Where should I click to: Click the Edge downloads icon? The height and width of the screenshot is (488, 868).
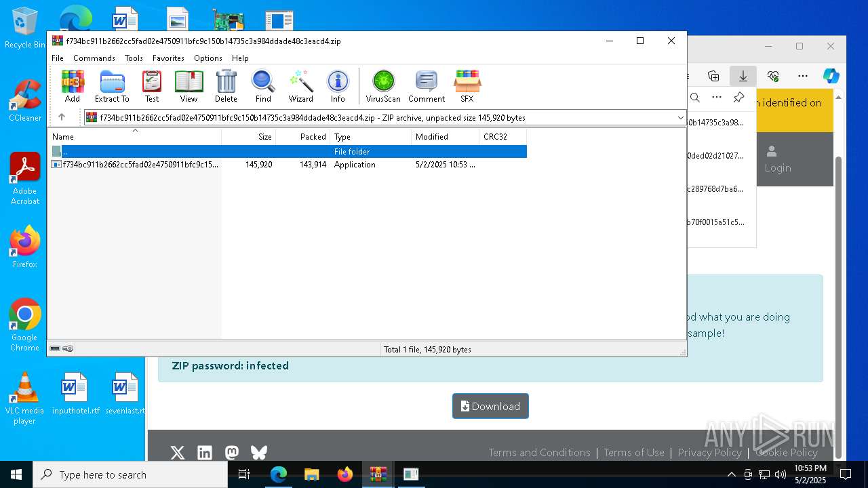[x=743, y=76]
